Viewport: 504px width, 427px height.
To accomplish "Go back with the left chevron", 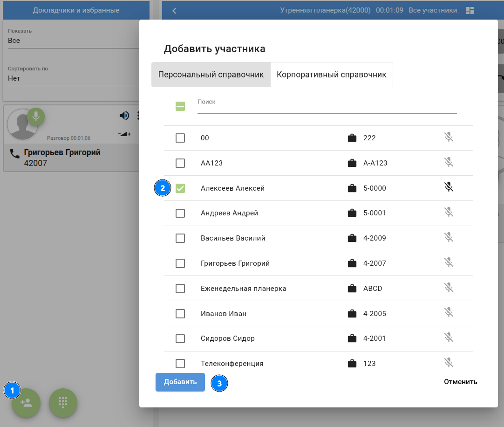I will pos(174,11).
